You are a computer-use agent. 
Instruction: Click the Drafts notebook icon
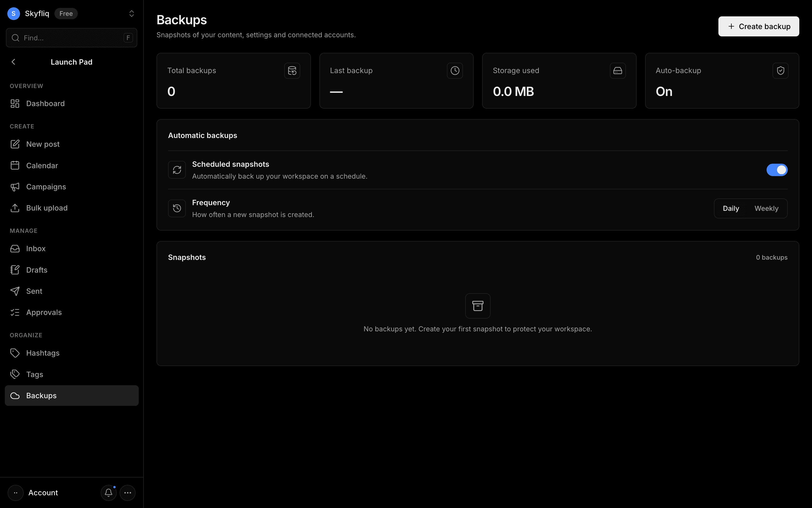click(x=15, y=270)
